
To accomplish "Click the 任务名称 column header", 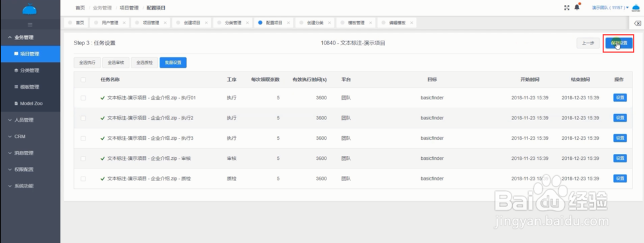I will click(x=110, y=80).
